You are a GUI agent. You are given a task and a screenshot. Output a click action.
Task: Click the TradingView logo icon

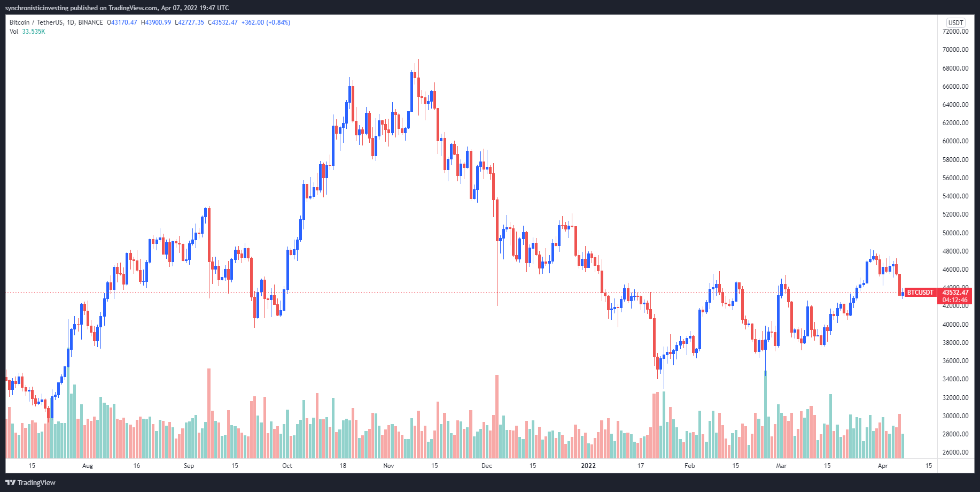(10, 482)
